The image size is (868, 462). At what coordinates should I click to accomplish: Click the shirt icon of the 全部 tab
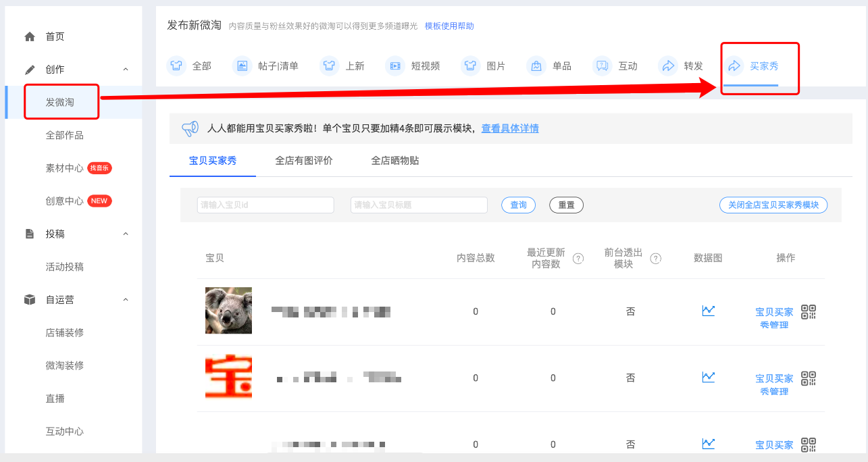176,66
